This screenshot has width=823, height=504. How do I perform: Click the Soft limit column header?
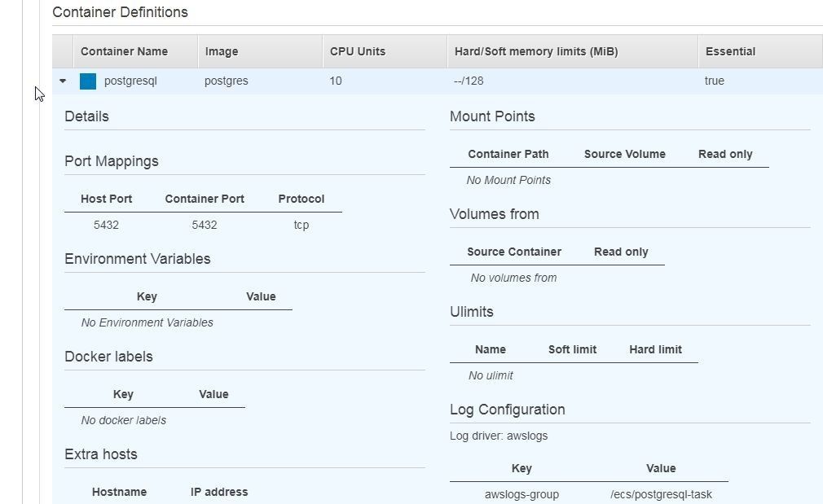pyautogui.click(x=572, y=349)
